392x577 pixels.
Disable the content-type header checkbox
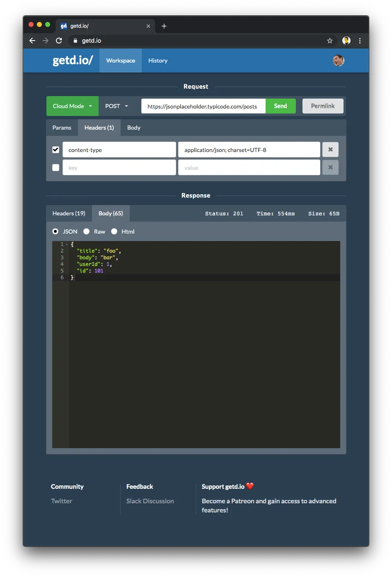pos(56,150)
